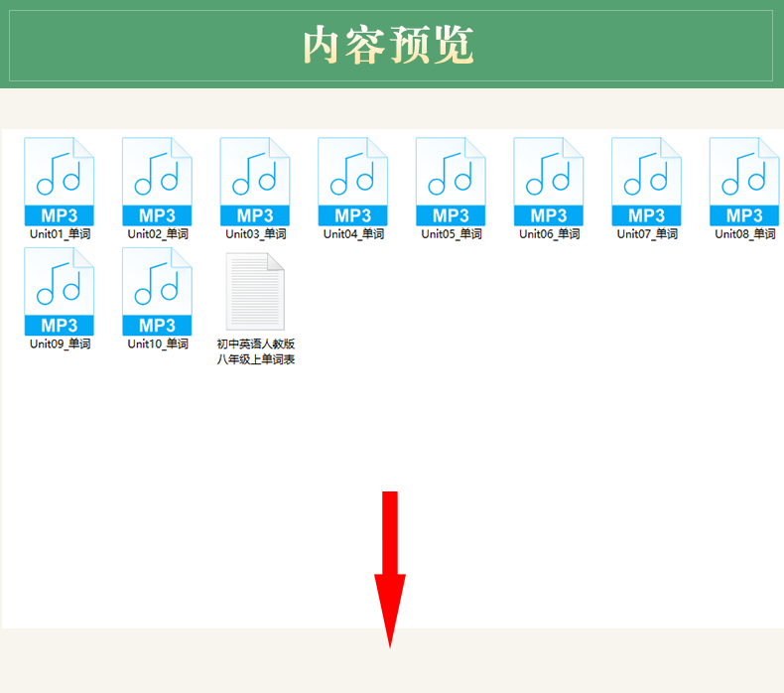Select the Unit01_单词 MP3 file icon
The height and width of the screenshot is (693, 784).
click(x=59, y=182)
